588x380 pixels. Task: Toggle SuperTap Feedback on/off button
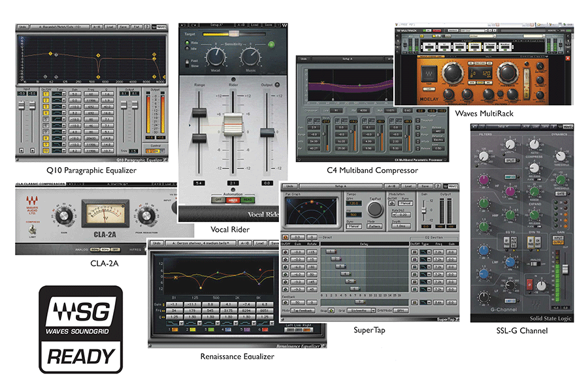tap(286, 302)
